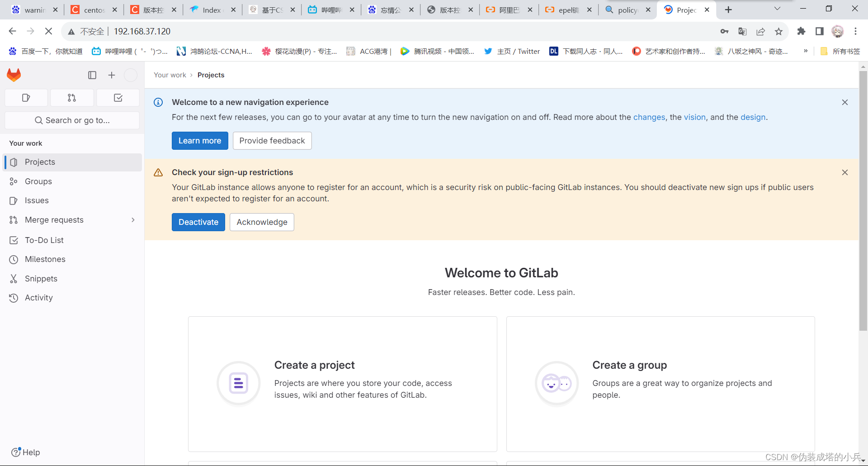Viewport: 868px width, 466px height.
Task: Click the Learn more button
Action: pos(200,141)
